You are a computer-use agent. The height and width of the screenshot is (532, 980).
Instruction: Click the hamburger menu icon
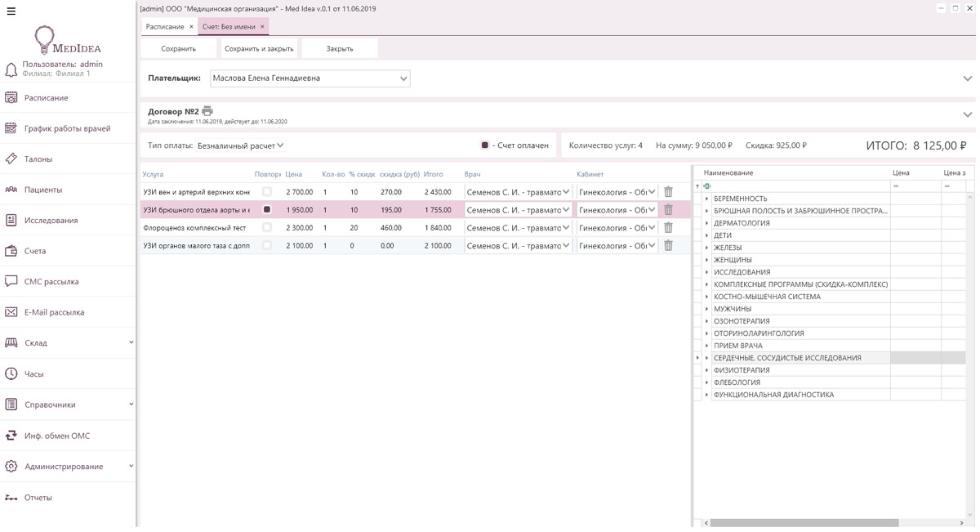pos(11,11)
